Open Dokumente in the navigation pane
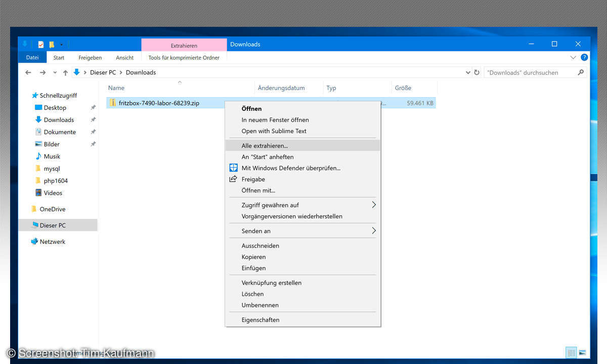Image resolution: width=607 pixels, height=364 pixels. click(55, 132)
